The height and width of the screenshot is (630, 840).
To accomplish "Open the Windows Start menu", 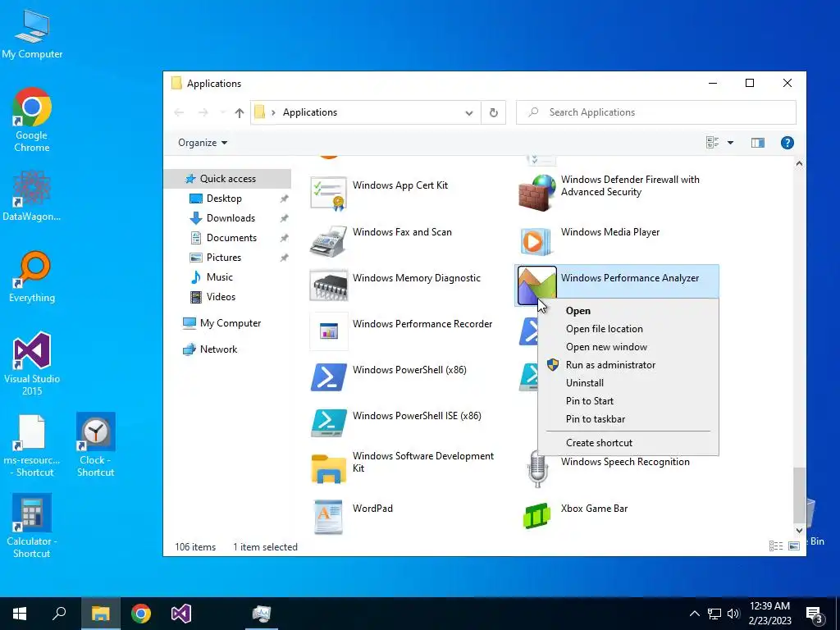I will tap(20, 614).
